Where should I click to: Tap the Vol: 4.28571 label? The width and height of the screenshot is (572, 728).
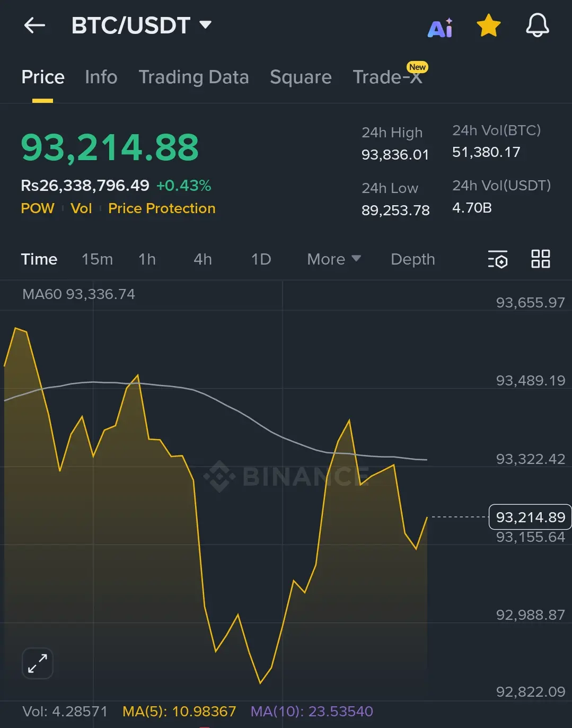[x=65, y=712]
